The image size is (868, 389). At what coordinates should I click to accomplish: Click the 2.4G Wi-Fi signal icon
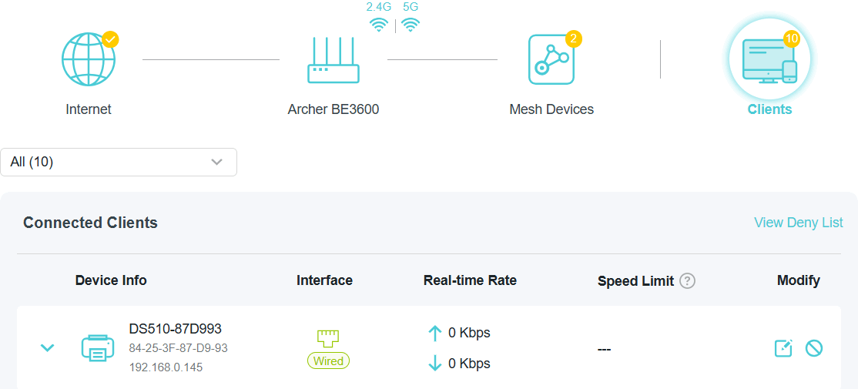pos(378,25)
